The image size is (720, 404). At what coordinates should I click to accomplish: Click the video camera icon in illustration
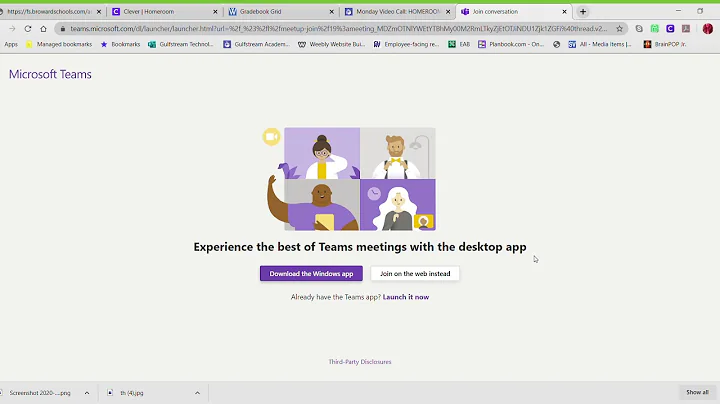(x=271, y=137)
